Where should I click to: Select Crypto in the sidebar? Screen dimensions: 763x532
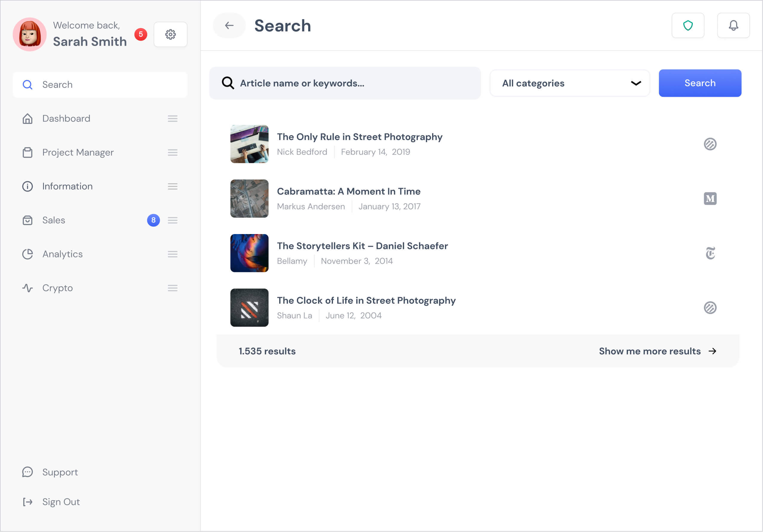[58, 288]
